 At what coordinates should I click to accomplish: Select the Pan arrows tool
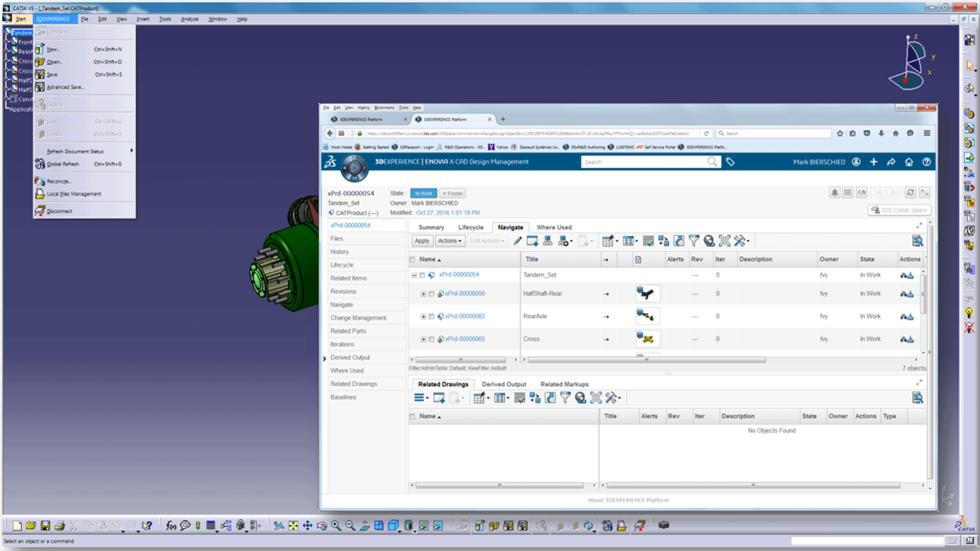[x=308, y=525]
